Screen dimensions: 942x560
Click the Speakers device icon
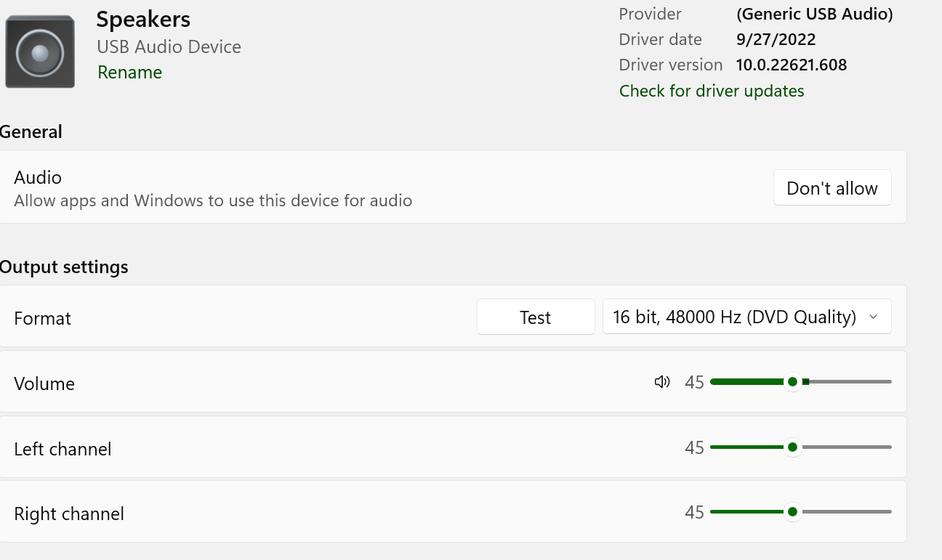click(40, 52)
